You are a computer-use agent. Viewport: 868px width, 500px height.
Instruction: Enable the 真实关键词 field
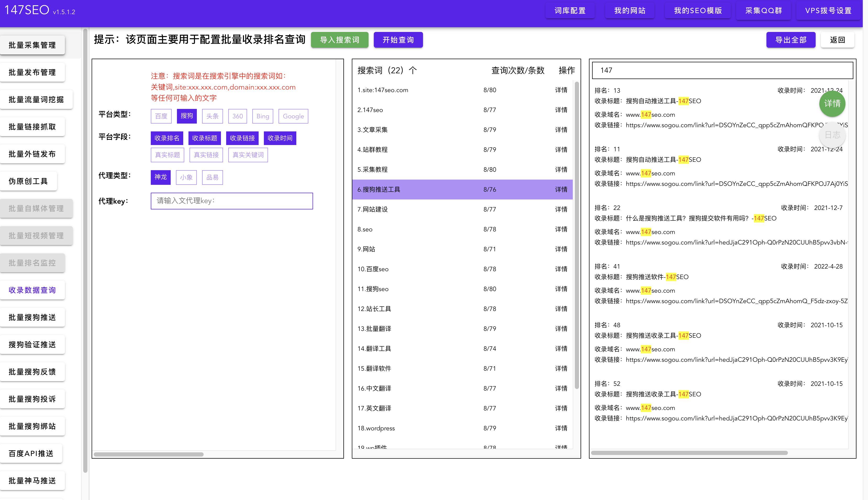(x=248, y=155)
